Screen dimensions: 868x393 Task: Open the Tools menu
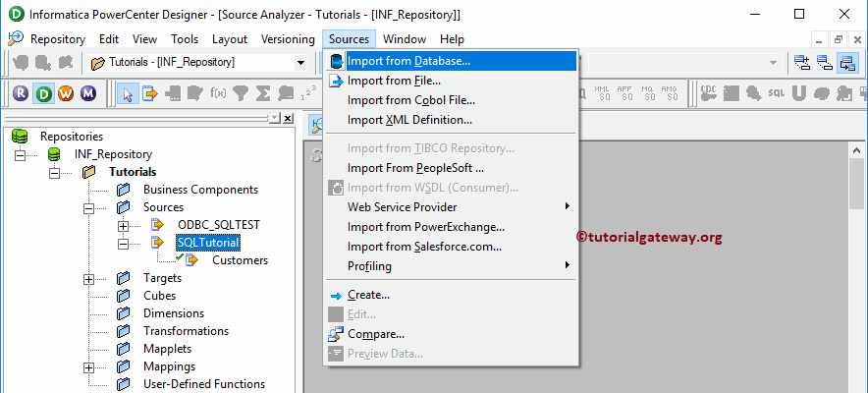[x=185, y=39]
